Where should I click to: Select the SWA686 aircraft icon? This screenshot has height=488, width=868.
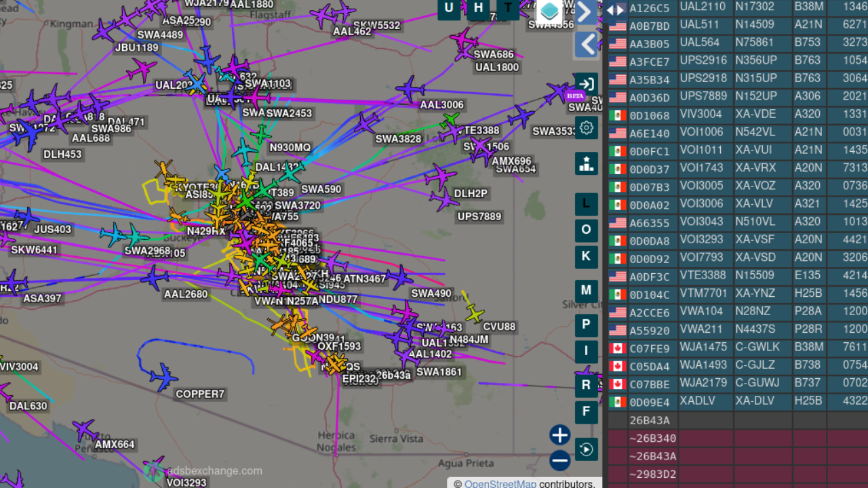coord(464,39)
